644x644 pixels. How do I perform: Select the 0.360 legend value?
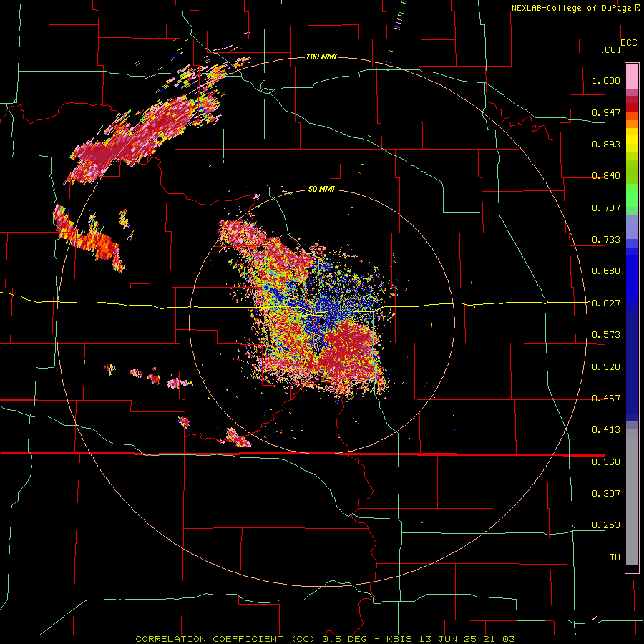pos(606,462)
